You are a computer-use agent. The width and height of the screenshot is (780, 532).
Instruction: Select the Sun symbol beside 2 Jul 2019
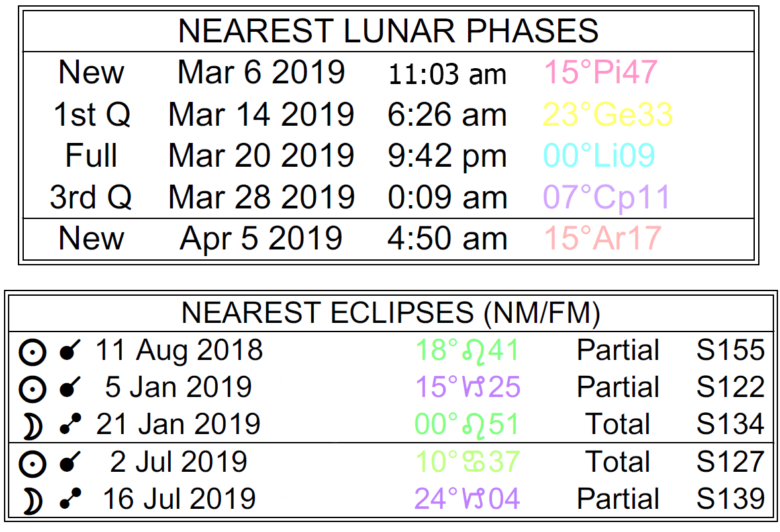point(32,463)
